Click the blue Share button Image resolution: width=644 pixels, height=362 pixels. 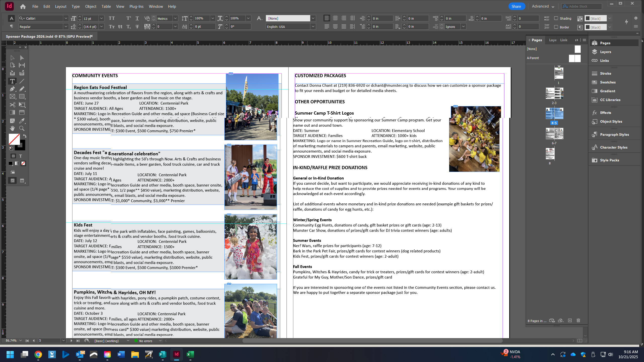(516, 6)
